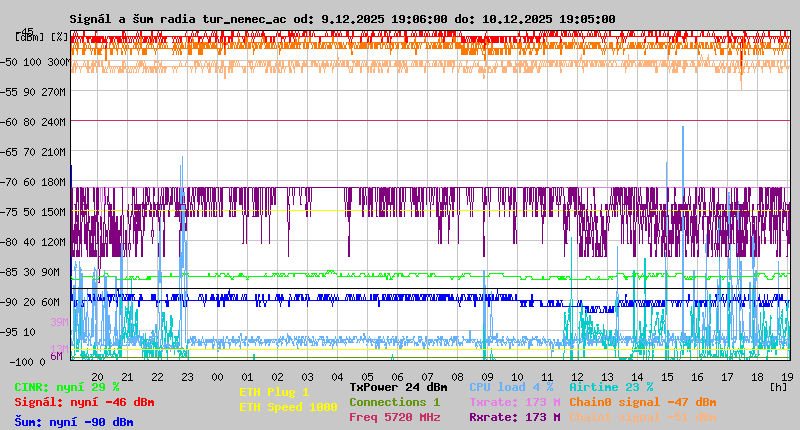This screenshot has height=430, width=800.
Task: Click the x-axis hour label '06'
Action: [x=397, y=377]
